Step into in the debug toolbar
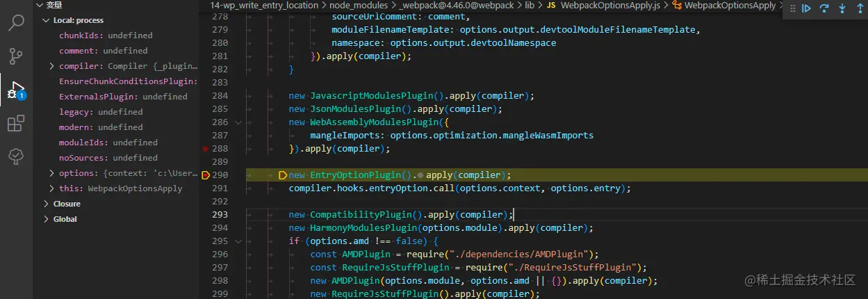This screenshot has width=868, height=299. click(x=843, y=8)
